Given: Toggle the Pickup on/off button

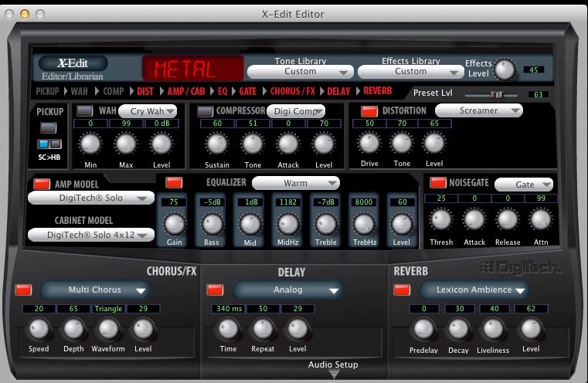Looking at the screenshot, I should click(49, 127).
